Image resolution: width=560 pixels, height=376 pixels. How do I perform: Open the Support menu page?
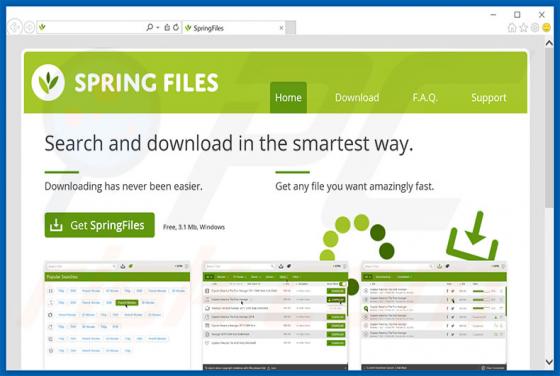click(x=489, y=97)
